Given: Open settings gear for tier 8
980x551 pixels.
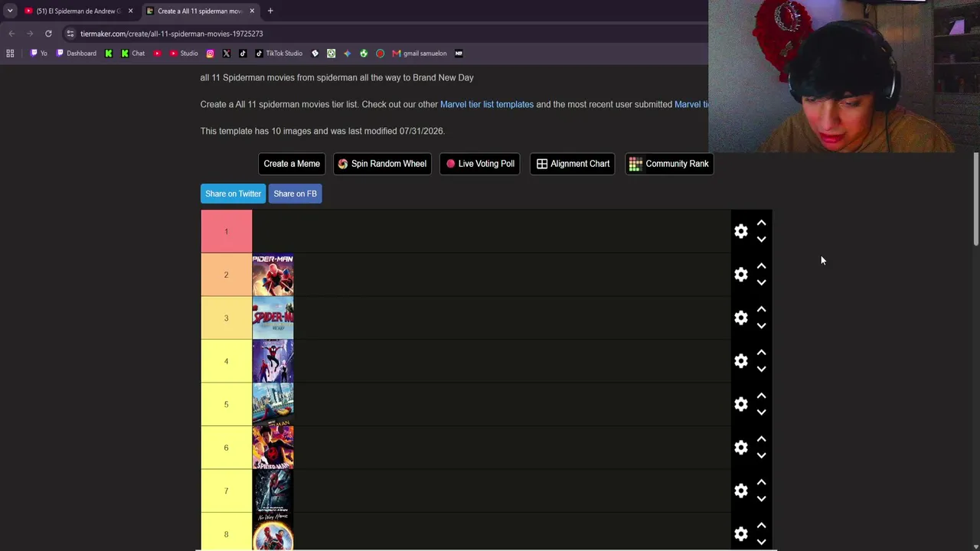Looking at the screenshot, I should (x=741, y=533).
